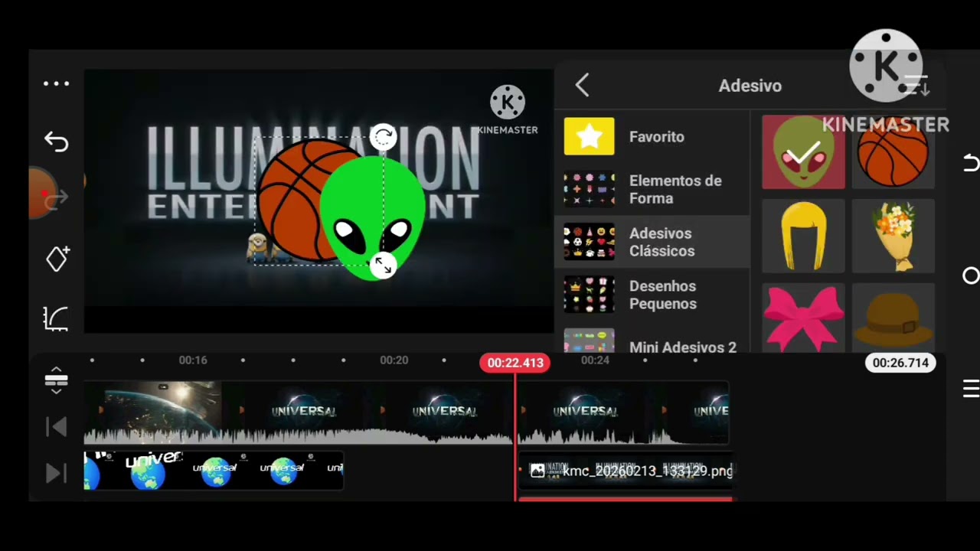The image size is (980, 551).
Task: Tap the Android back button on the edge
Action: click(971, 162)
